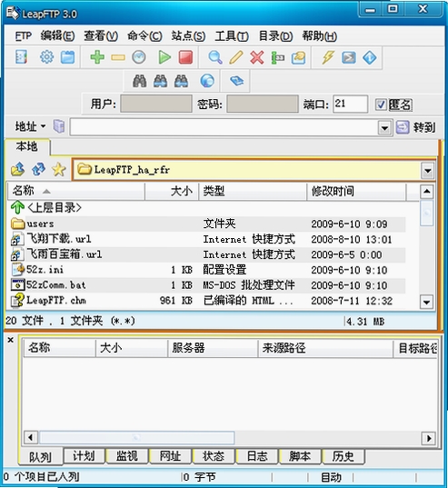Screen dimensions: 448x488
Task: Switch to the 脚本 script tab
Action: [x=300, y=456]
